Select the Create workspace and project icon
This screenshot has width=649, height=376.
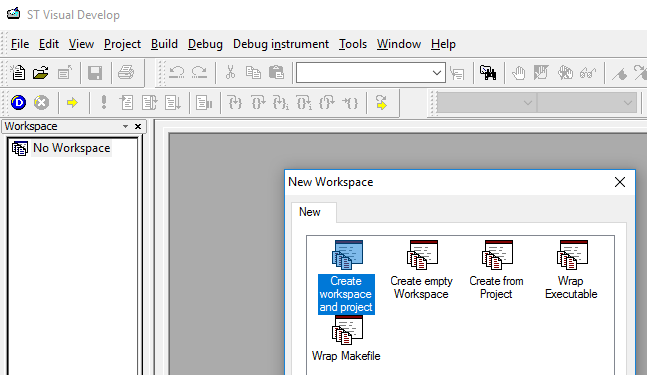tap(346, 277)
